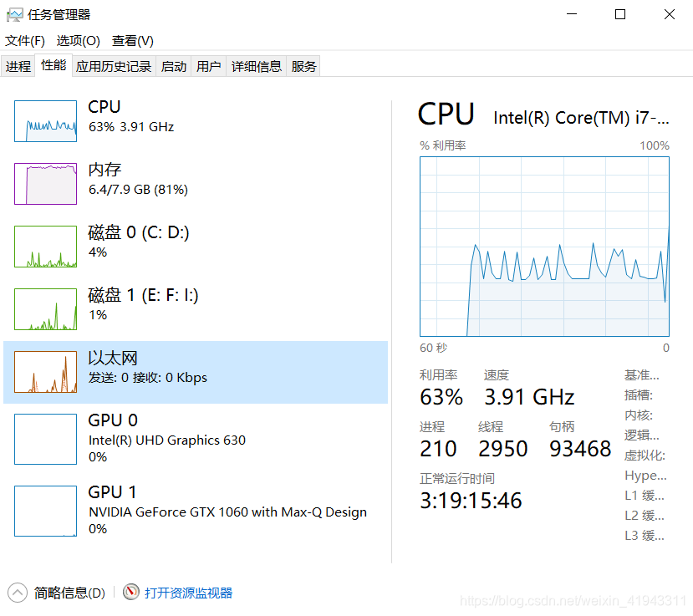Select GPU 0 Intel UHD Graphics 630
The height and width of the screenshot is (616, 693).
click(196, 438)
